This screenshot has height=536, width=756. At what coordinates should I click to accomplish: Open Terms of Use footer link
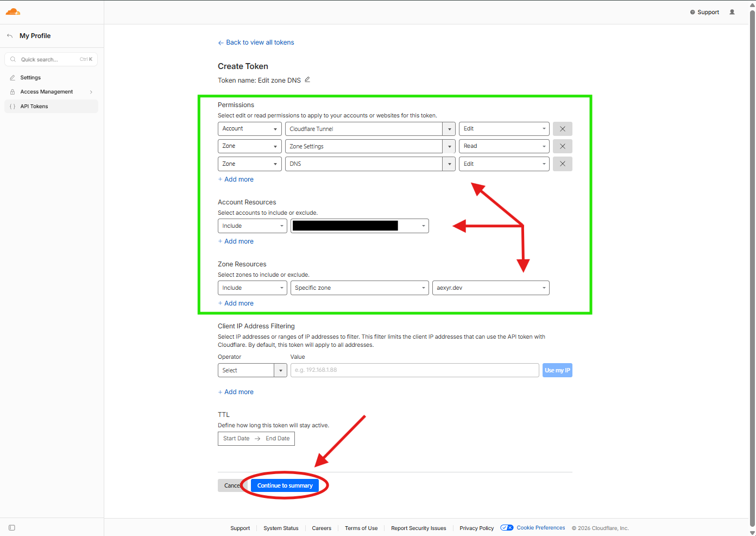(x=361, y=528)
